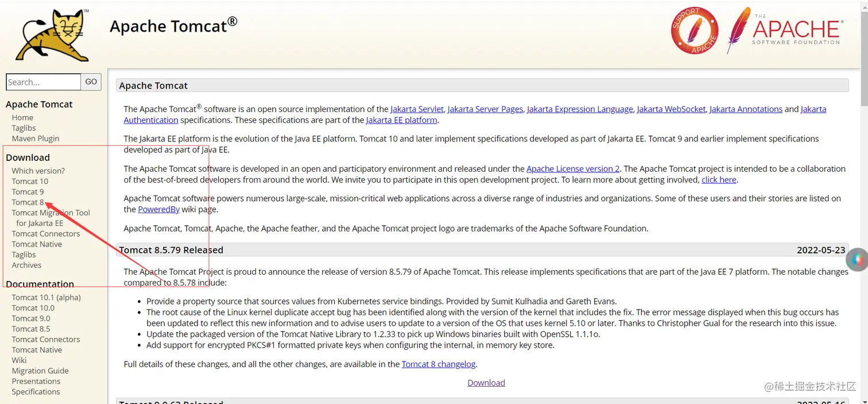Click the Apache Software Foundation feather logo
Viewport: 868px width, 404px height.
click(784, 30)
